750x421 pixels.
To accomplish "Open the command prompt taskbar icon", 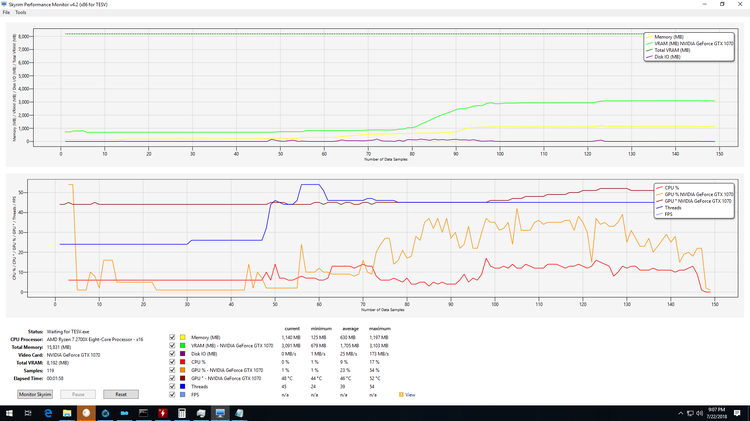I will point(143,413).
